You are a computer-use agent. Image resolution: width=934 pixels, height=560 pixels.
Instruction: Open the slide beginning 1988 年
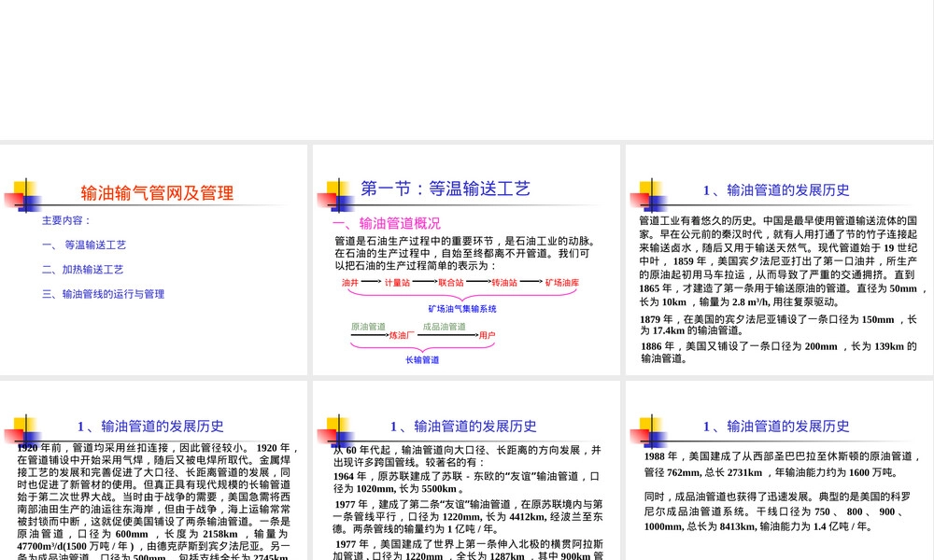click(x=779, y=470)
